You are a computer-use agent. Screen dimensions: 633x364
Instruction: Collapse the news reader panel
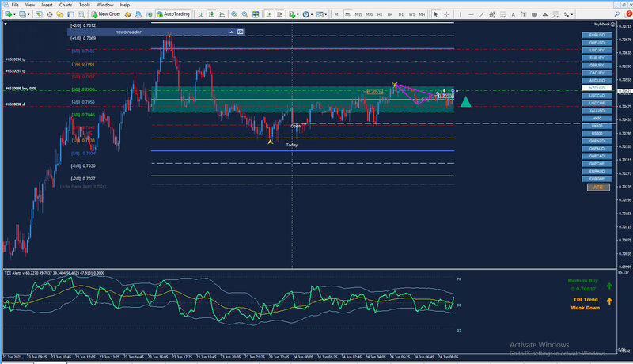[232, 32]
